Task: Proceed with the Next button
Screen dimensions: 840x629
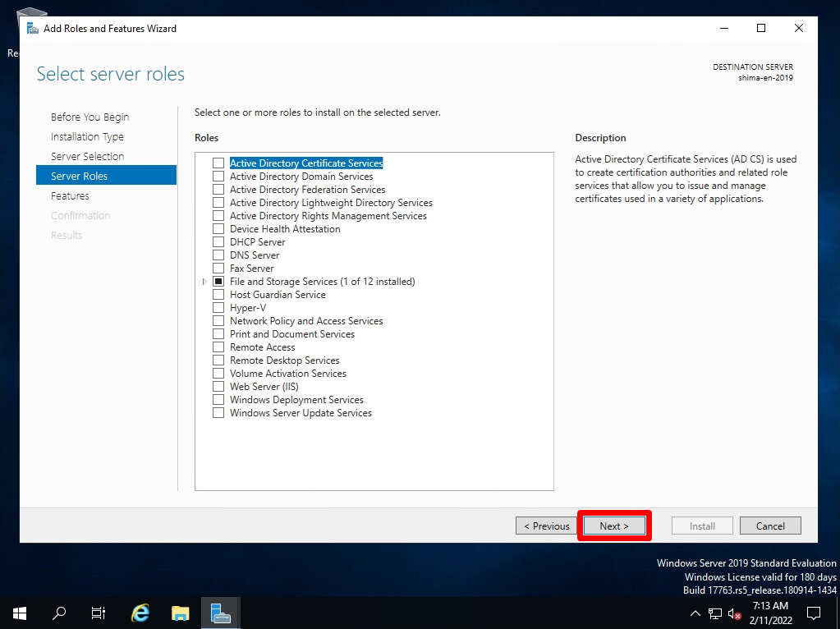Action: [x=614, y=526]
